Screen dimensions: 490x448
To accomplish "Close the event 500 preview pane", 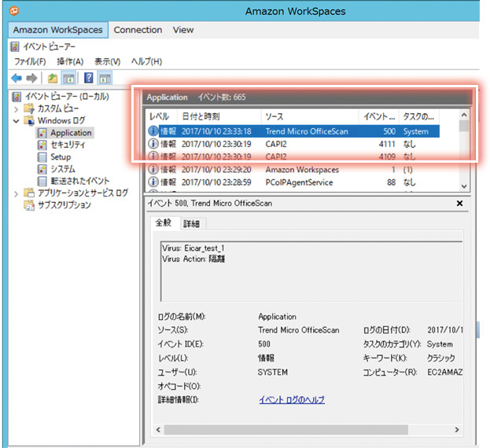I will pyautogui.click(x=460, y=204).
